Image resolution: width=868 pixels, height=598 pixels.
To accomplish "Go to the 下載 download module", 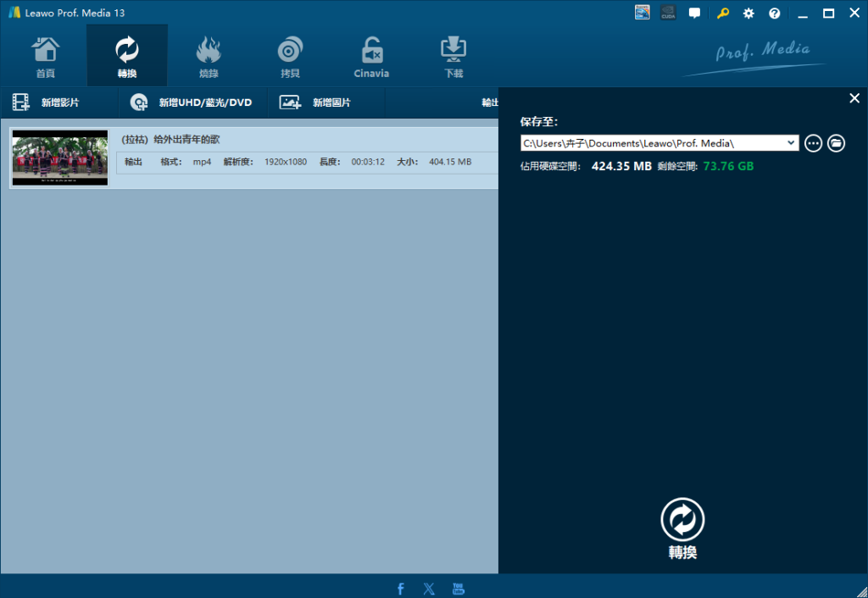I will [453, 56].
